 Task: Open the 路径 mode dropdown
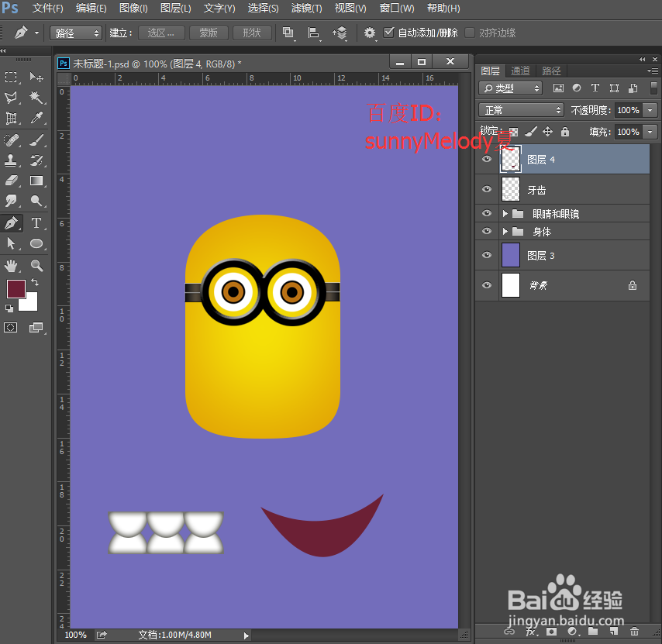(x=76, y=33)
